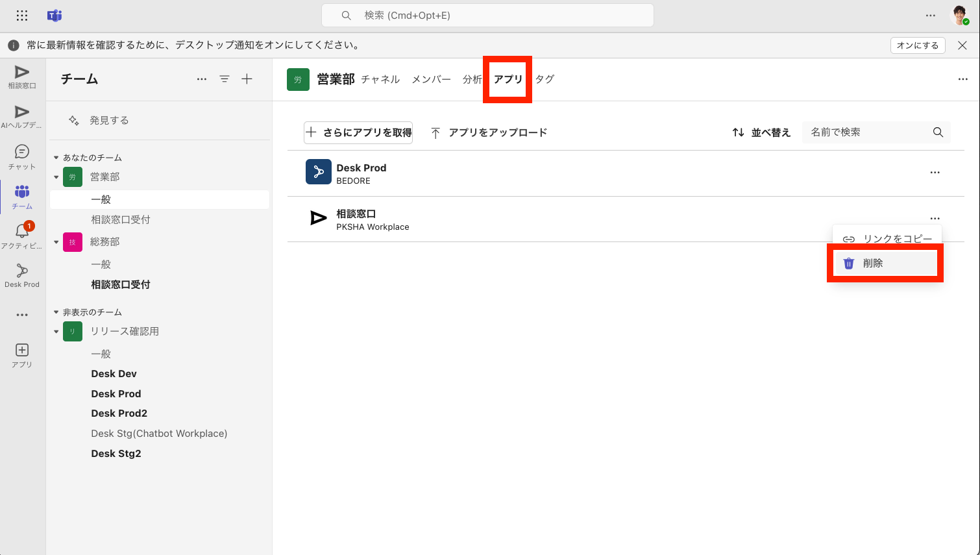Open アクティビティ bell with notification badge
This screenshot has width=980, height=555.
pos(22,236)
